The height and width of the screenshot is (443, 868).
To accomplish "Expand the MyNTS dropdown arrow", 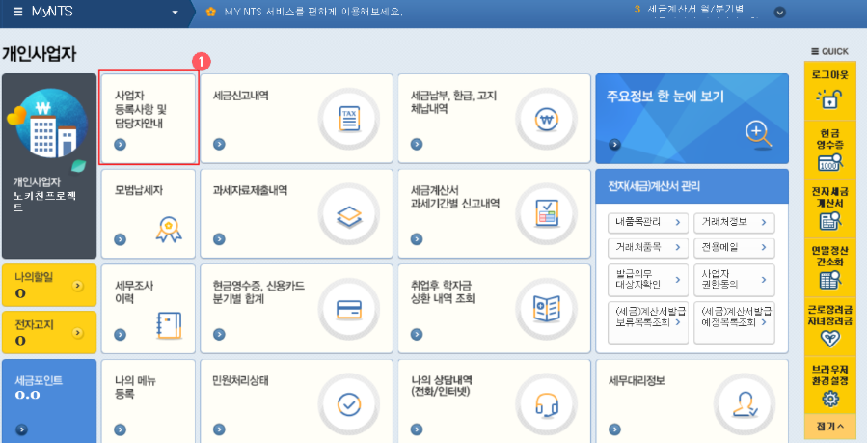I will click(176, 13).
